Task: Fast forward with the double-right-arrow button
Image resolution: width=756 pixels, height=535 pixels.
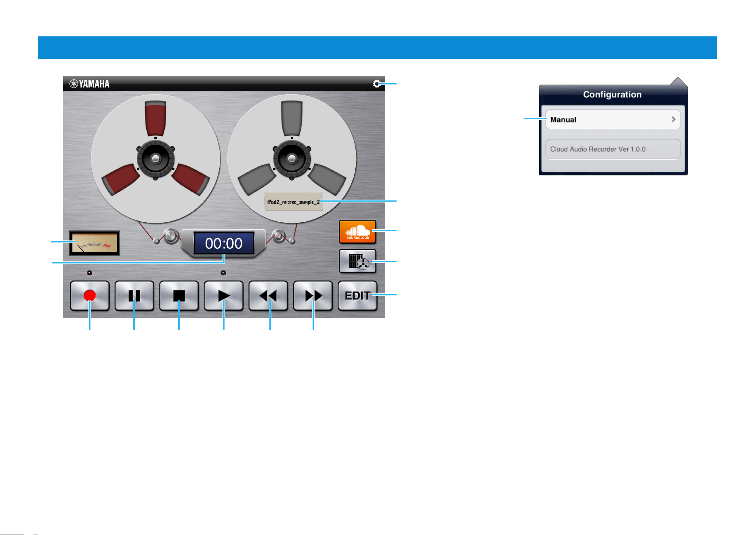Action: [313, 296]
